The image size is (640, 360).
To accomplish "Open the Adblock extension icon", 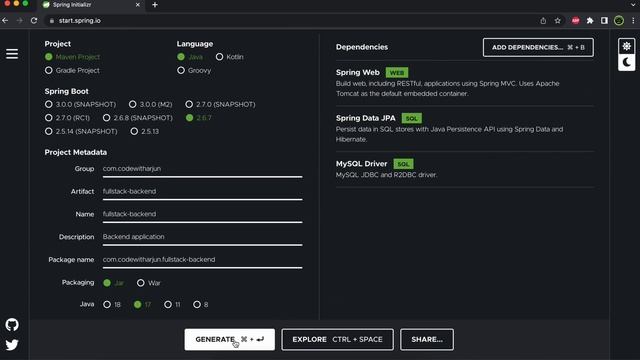I will pyautogui.click(x=576, y=20).
